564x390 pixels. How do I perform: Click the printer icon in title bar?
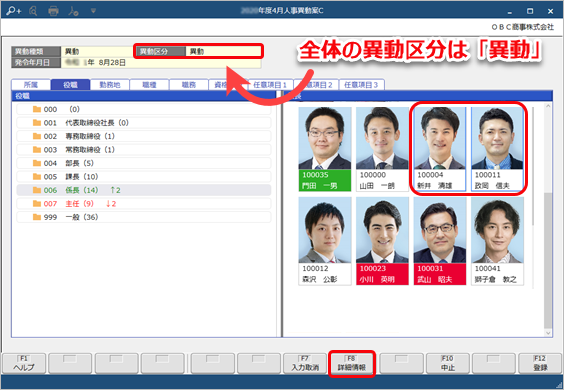coord(53,11)
